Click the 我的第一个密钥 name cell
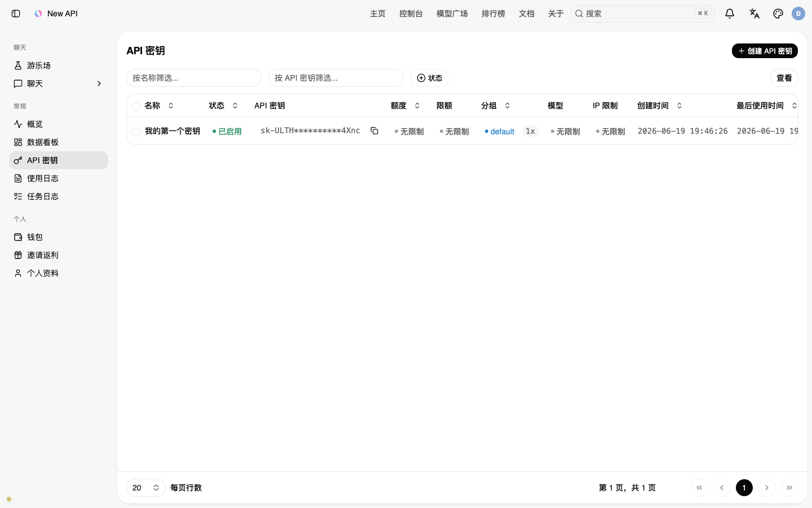This screenshot has width=812, height=508. 173,131
